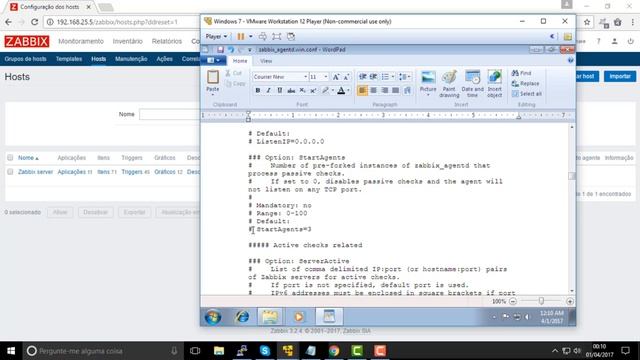This screenshot has height=360, width=640.
Task: Click the Paste icon in WordPad
Action: pos(213,77)
